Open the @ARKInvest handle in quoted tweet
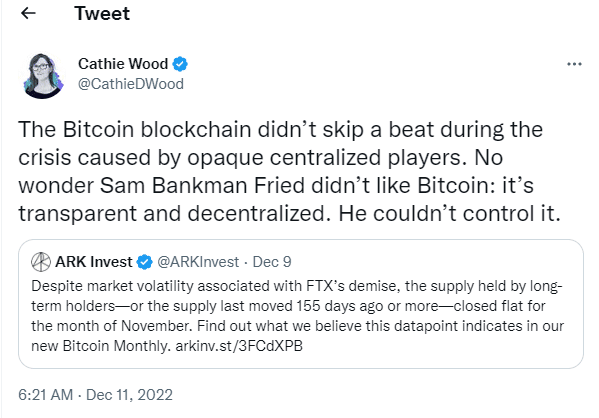This screenshot has width=599, height=418. click(x=198, y=262)
